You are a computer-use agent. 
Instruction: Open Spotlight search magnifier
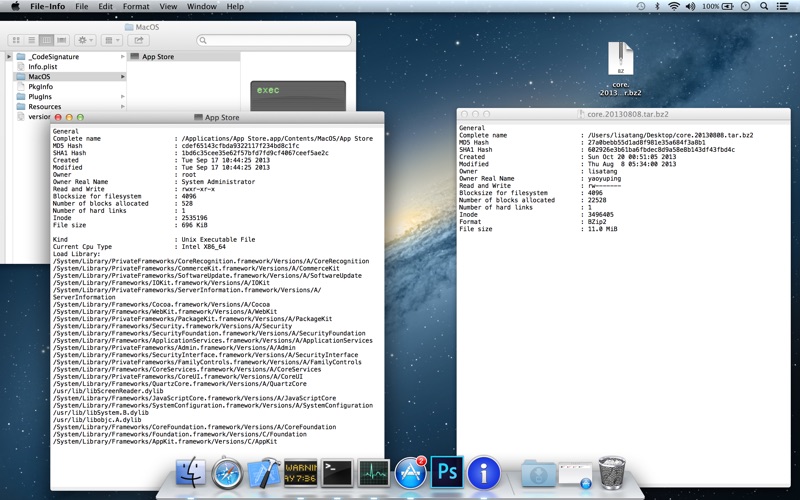tap(764, 6)
